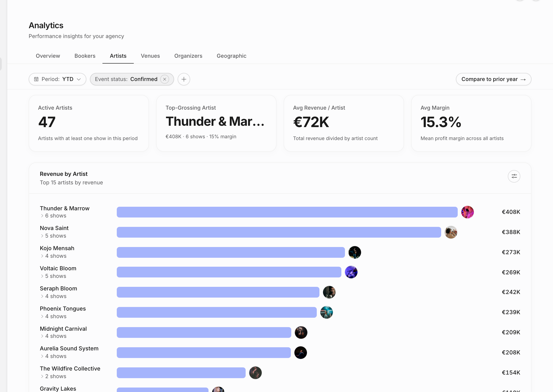Click the Voltaic Bloom revenue bar

click(x=229, y=272)
